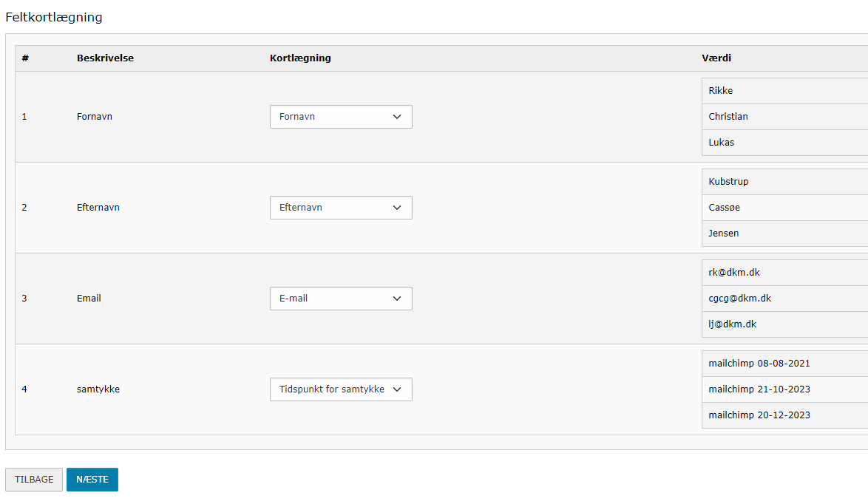This screenshot has width=868, height=504.
Task: Select the value cell Rikke
Action: pos(721,91)
